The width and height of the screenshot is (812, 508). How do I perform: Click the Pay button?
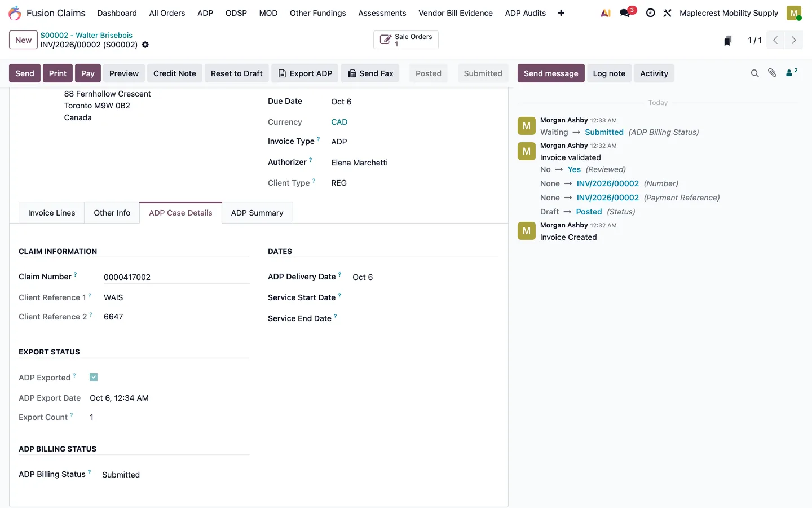88,73
